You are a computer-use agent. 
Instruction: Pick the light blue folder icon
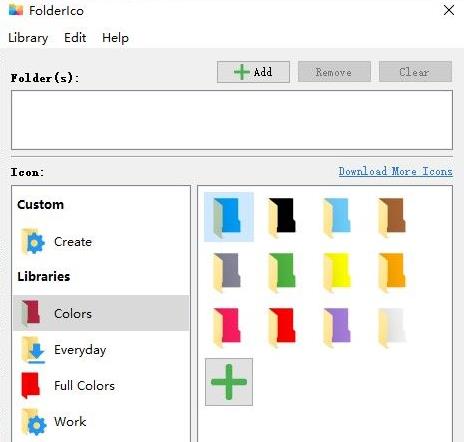337,217
